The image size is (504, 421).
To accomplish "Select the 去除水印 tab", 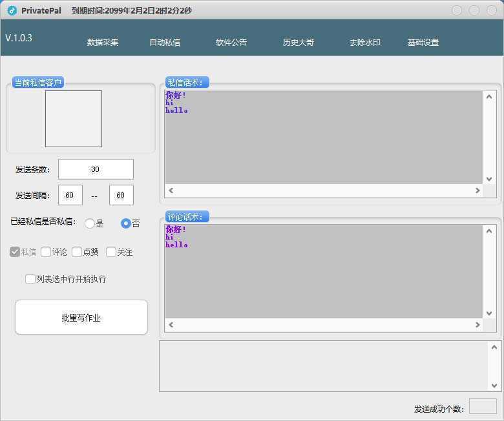I will pyautogui.click(x=365, y=42).
